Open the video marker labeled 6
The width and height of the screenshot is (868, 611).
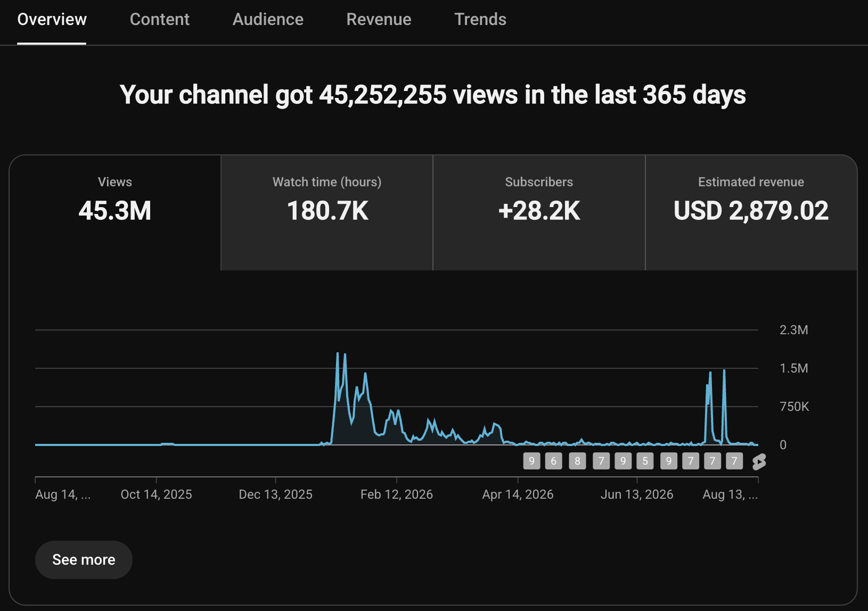[x=554, y=461]
